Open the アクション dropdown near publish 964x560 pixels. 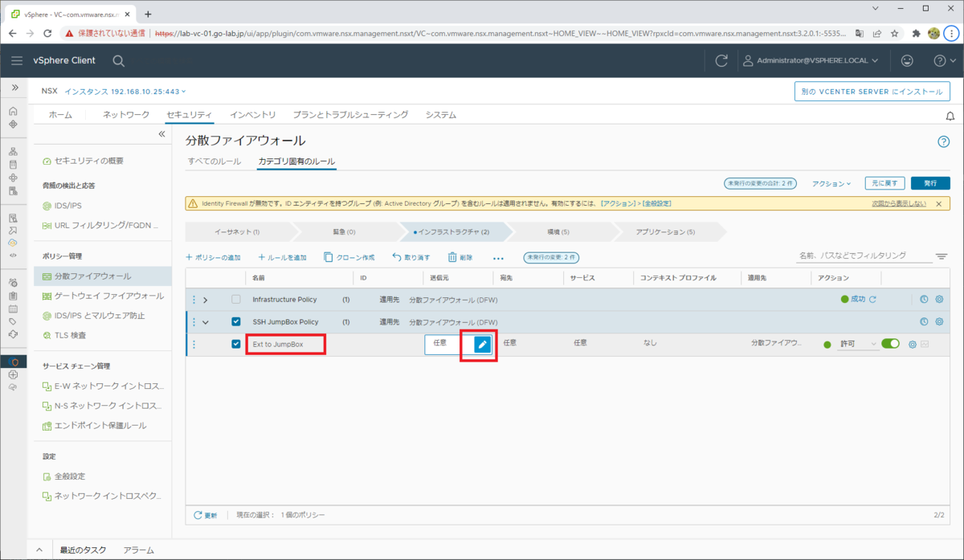[x=831, y=183]
